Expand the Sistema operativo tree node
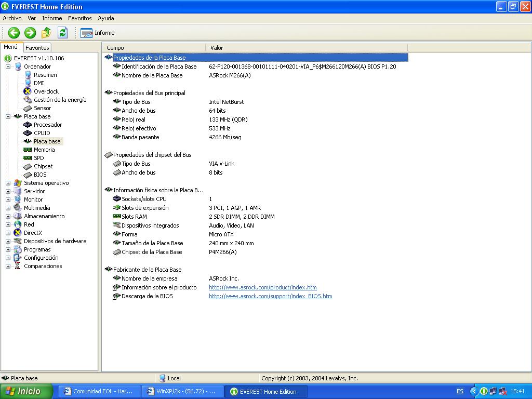The width and height of the screenshot is (532, 399). click(8, 183)
